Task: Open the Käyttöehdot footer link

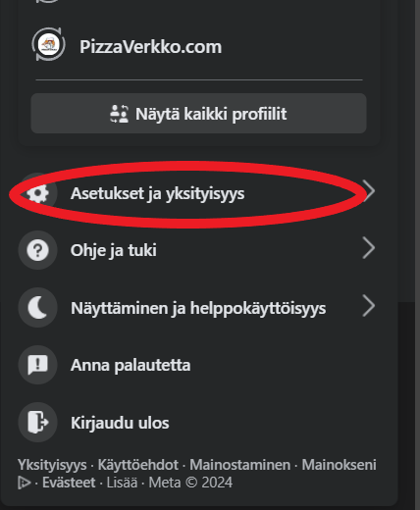Action: 138,465
